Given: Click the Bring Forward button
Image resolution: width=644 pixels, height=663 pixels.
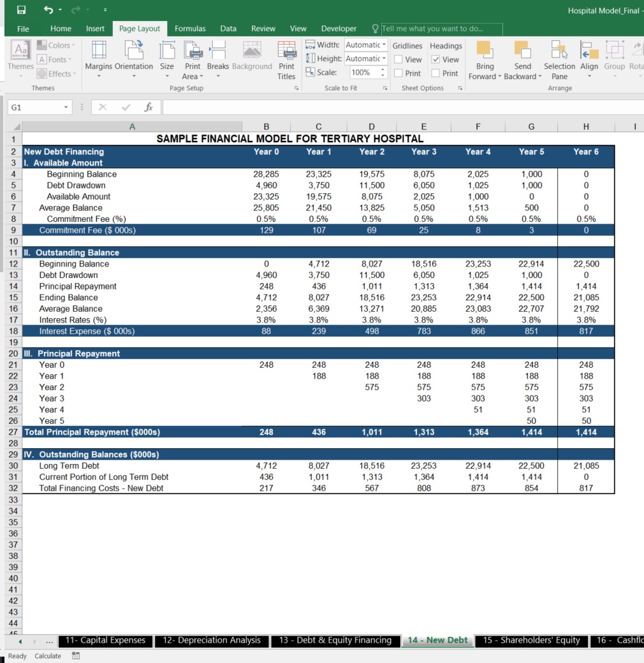Looking at the screenshot, I should [485, 60].
